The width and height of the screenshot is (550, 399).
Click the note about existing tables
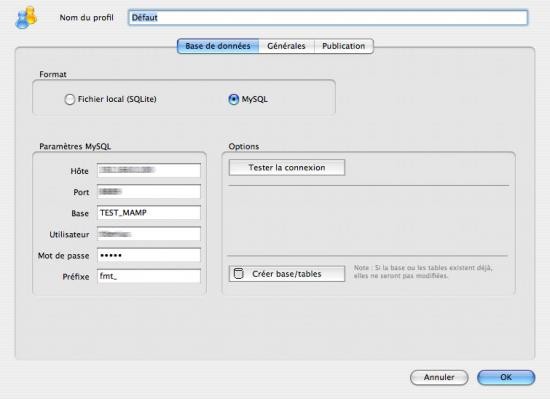[423, 272]
